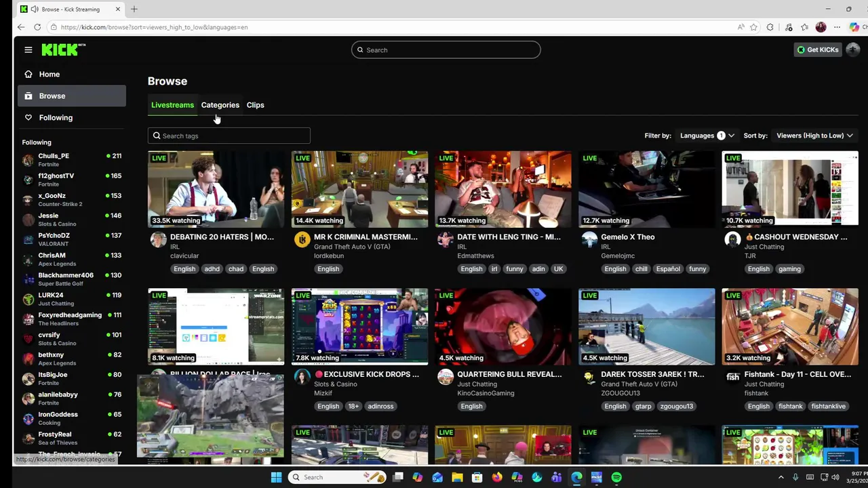Image resolution: width=868 pixels, height=488 pixels.
Task: Open QUARTERING BULL REVEAL stream title
Action: pos(509,374)
